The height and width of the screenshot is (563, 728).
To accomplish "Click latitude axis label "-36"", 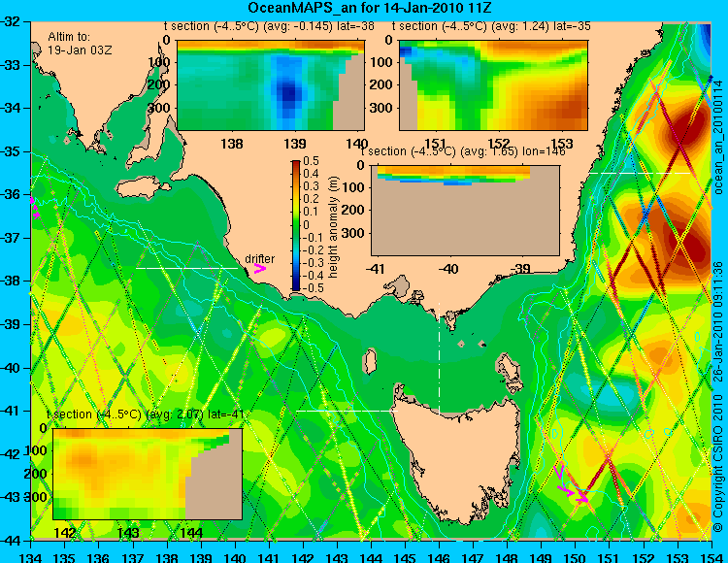I will [11, 194].
